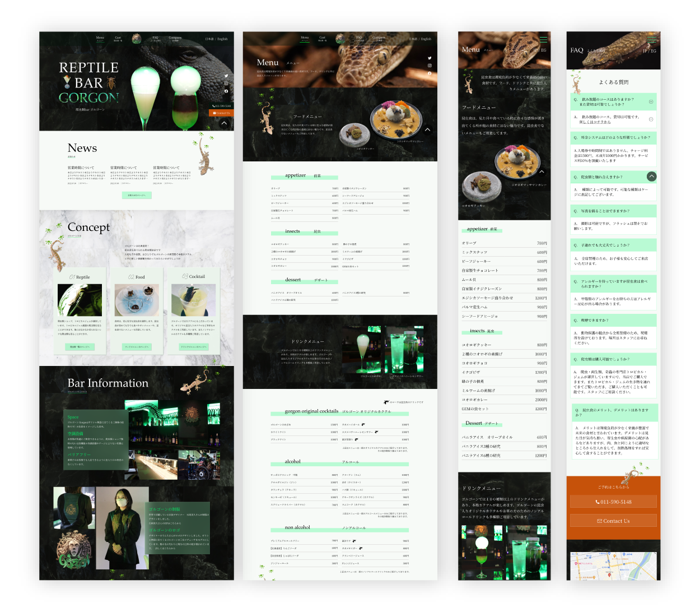Switch language via JP / EG on FAQ page
Viewport: 700px width, 612px height.
click(649, 51)
